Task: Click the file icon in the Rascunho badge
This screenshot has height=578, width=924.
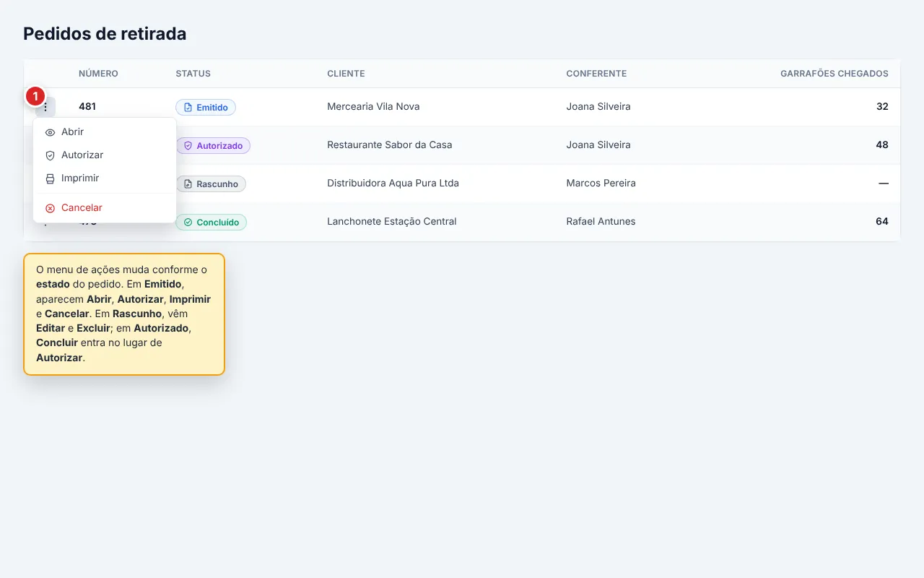Action: (188, 184)
